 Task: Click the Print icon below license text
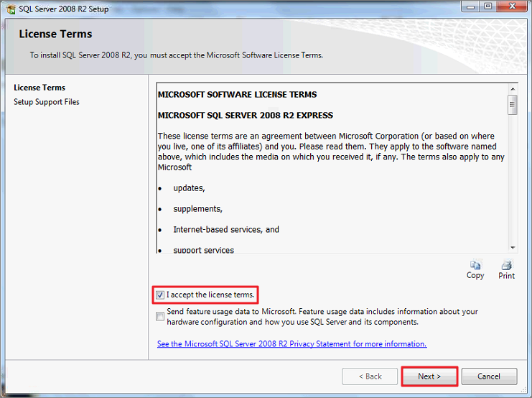click(507, 265)
